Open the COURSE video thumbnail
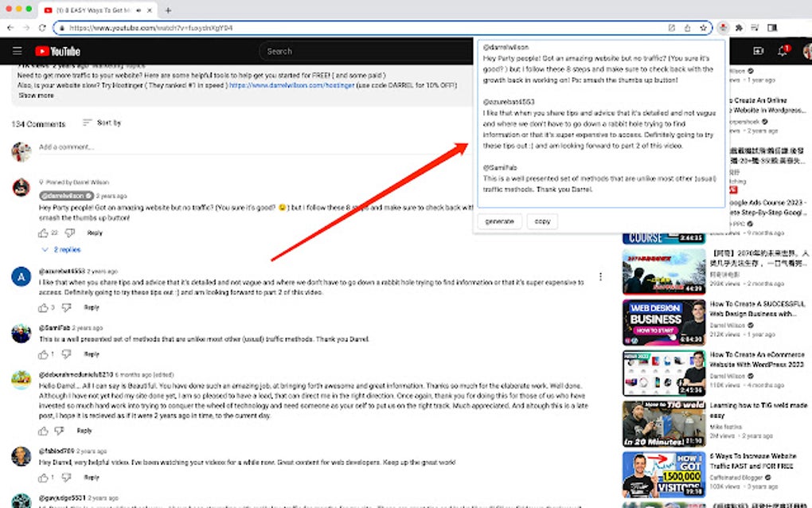The height and width of the screenshot is (508, 812). (664, 238)
